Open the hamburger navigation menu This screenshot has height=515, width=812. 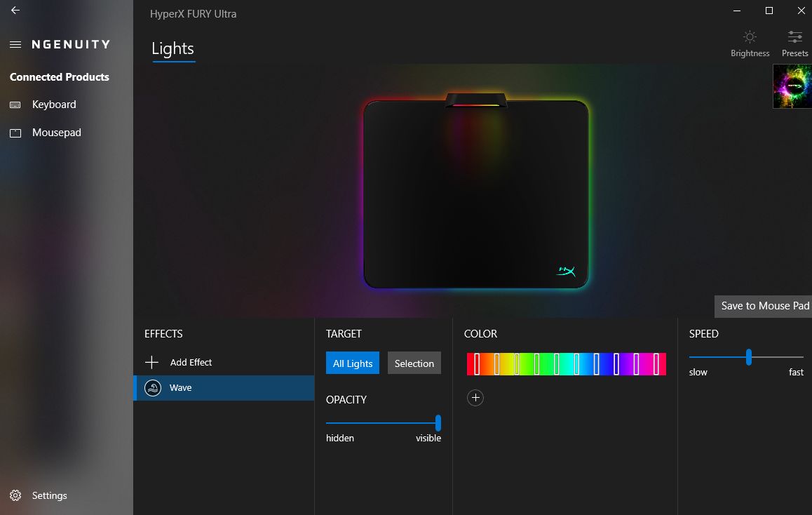click(x=15, y=45)
